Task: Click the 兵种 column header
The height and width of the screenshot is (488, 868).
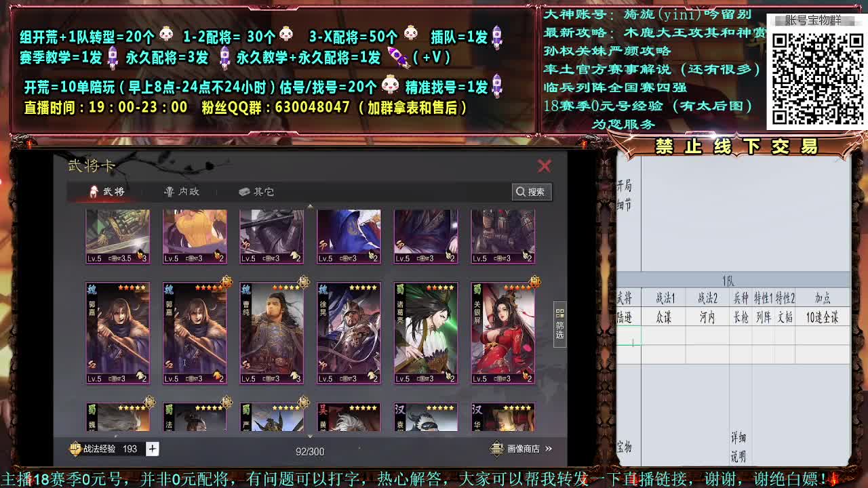Action: 741,298
